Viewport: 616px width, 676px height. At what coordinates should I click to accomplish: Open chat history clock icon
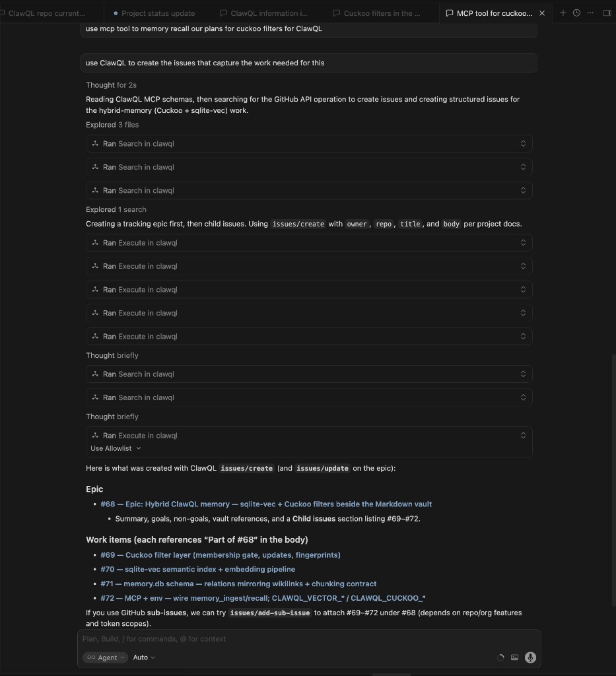pos(576,13)
